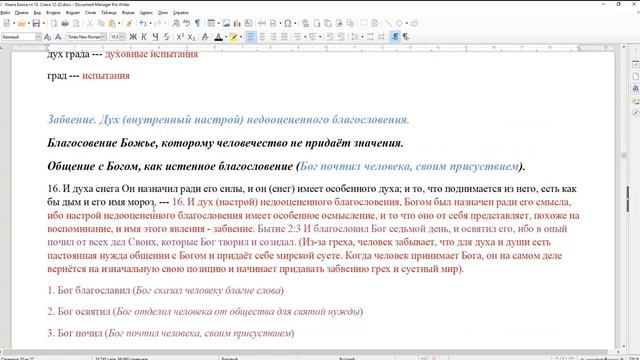
Task: Open the Сервис menu
Action: pyautogui.click(x=146, y=13)
